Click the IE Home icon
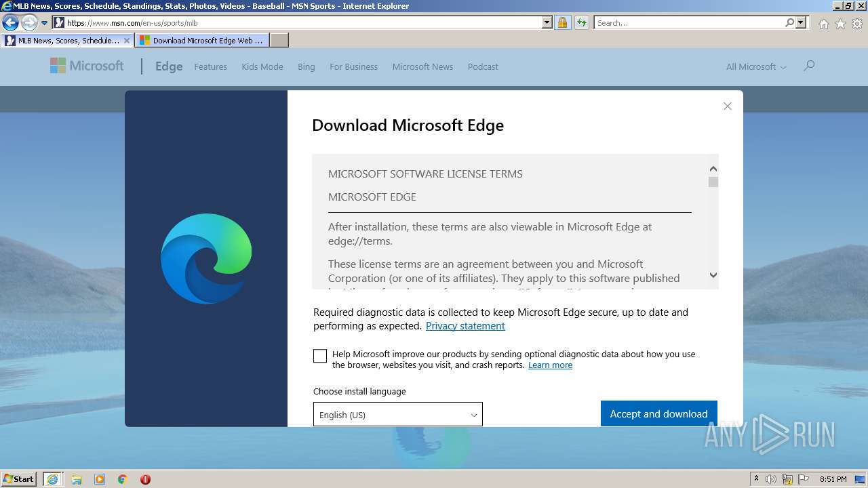Image resolution: width=868 pixels, height=488 pixels. (x=823, y=24)
